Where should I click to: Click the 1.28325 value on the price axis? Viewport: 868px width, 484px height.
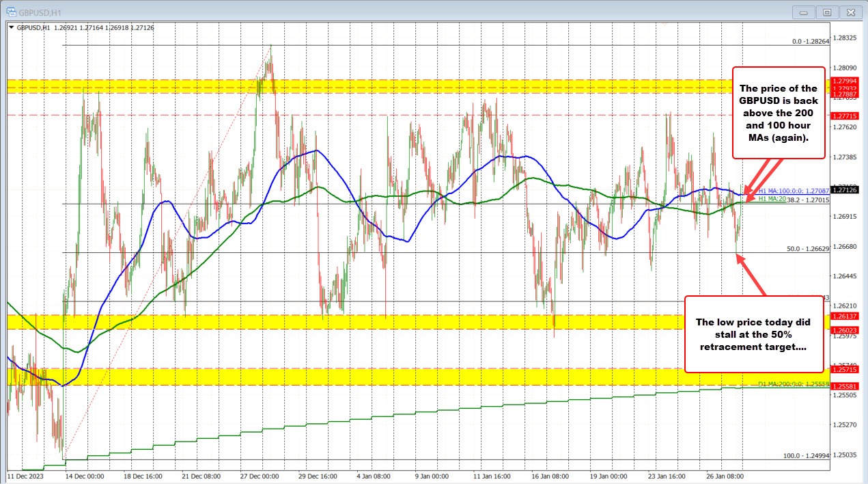pos(846,38)
